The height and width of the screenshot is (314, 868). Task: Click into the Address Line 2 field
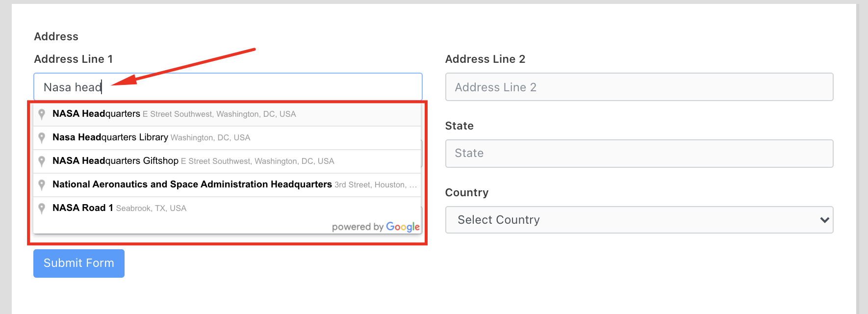[x=639, y=87]
